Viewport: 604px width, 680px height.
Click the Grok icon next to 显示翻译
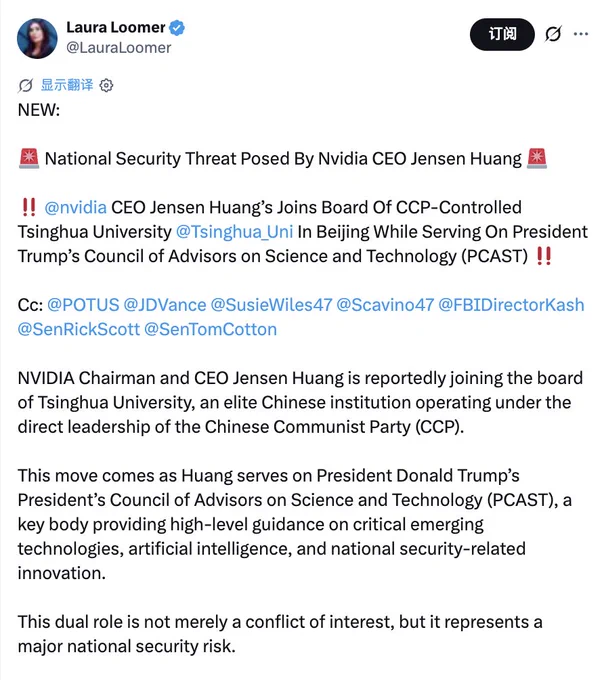25,85
